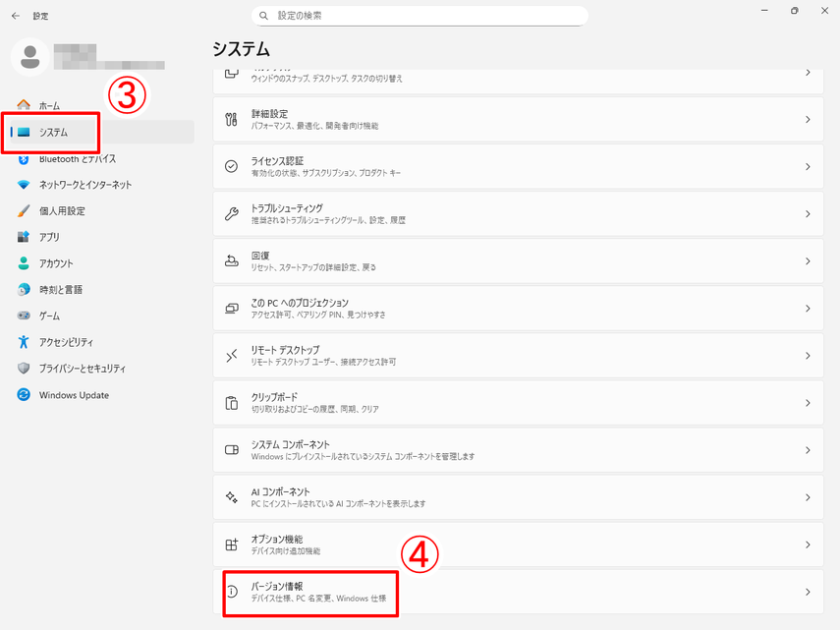The height and width of the screenshot is (630, 840).
Task: Click the Troubleshooting wrench icon
Action: tap(232, 213)
